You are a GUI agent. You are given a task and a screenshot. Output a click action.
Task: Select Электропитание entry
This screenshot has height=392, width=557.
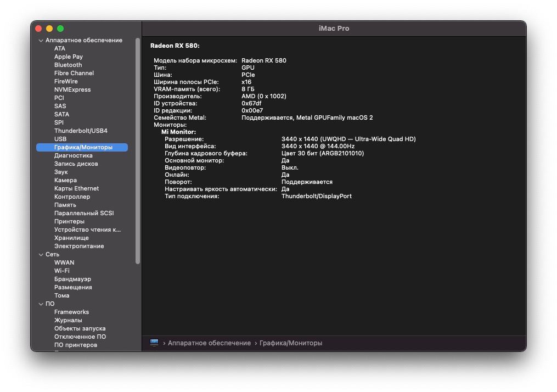79,246
